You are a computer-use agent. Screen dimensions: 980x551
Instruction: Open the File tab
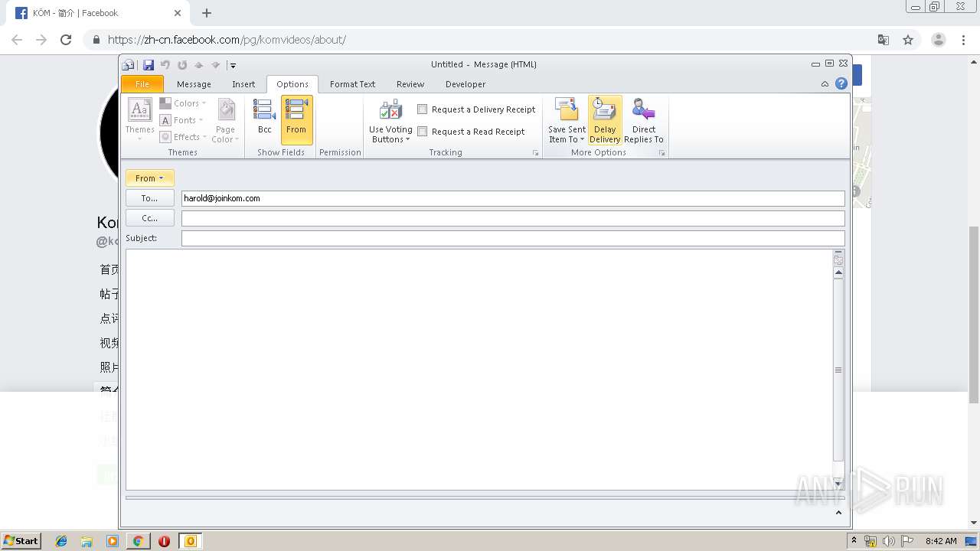pyautogui.click(x=142, y=84)
